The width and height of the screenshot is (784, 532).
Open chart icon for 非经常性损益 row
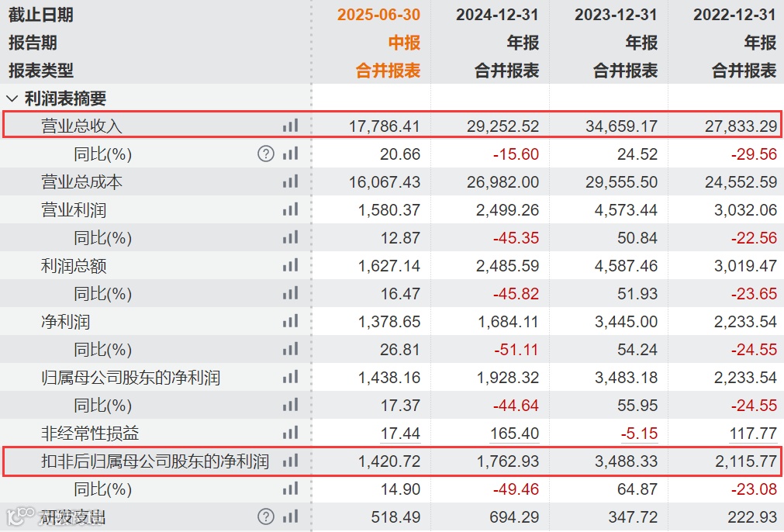291,433
